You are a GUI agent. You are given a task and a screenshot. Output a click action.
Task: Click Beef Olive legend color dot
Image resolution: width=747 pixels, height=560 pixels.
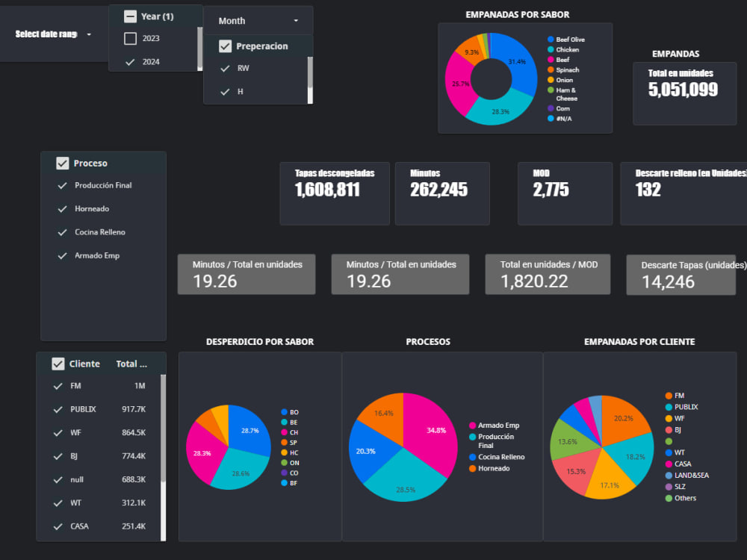click(551, 40)
